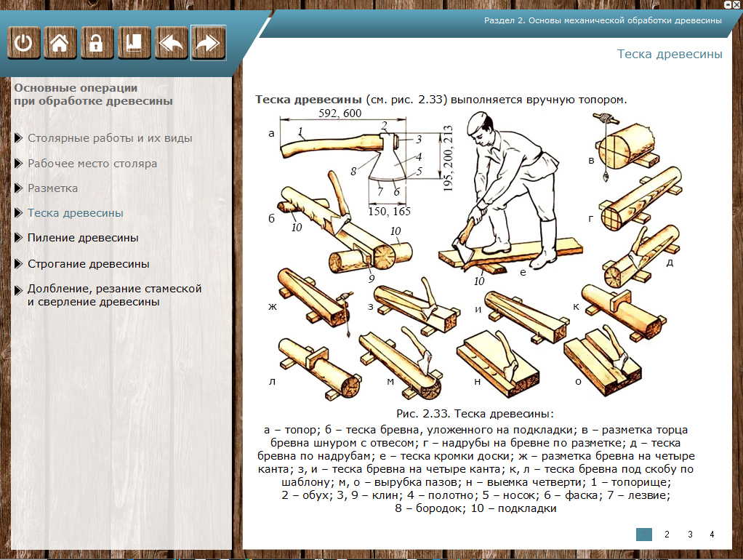Open the Пиление древесины topic

83,238
